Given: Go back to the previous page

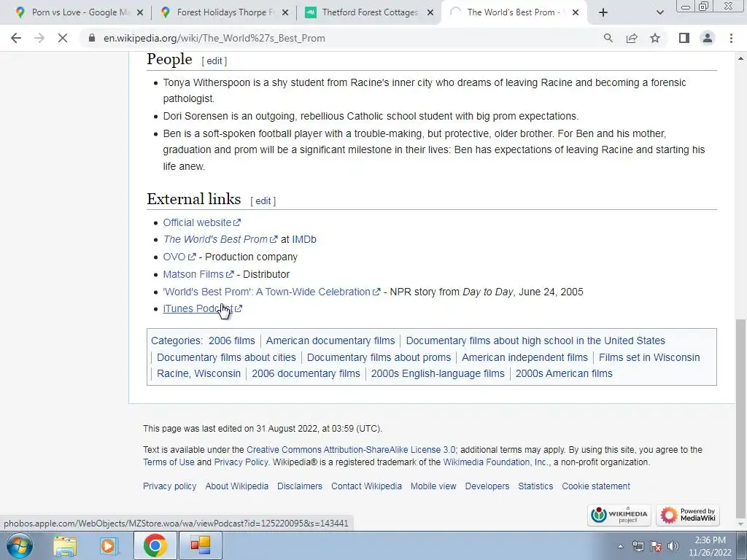Looking at the screenshot, I should [16, 38].
